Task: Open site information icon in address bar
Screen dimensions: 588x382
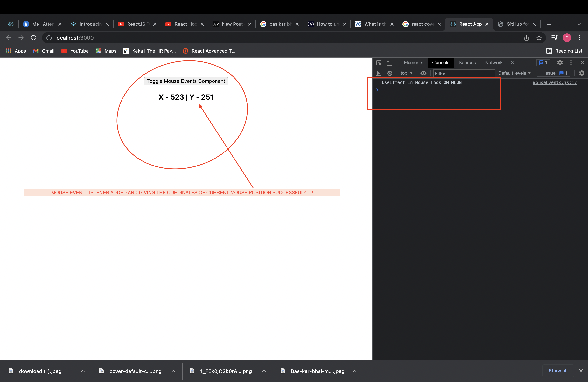Action: 49,38
